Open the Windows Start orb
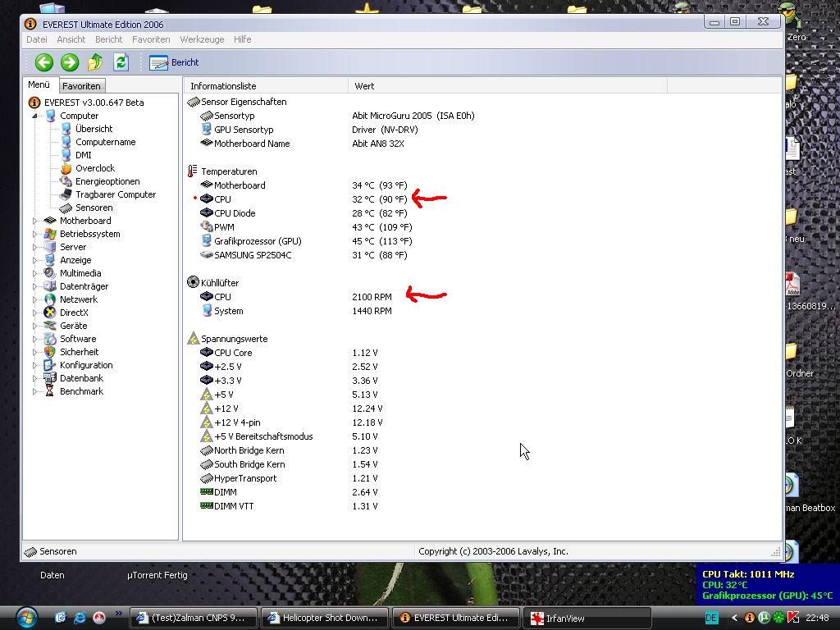The image size is (840, 630). [25, 618]
